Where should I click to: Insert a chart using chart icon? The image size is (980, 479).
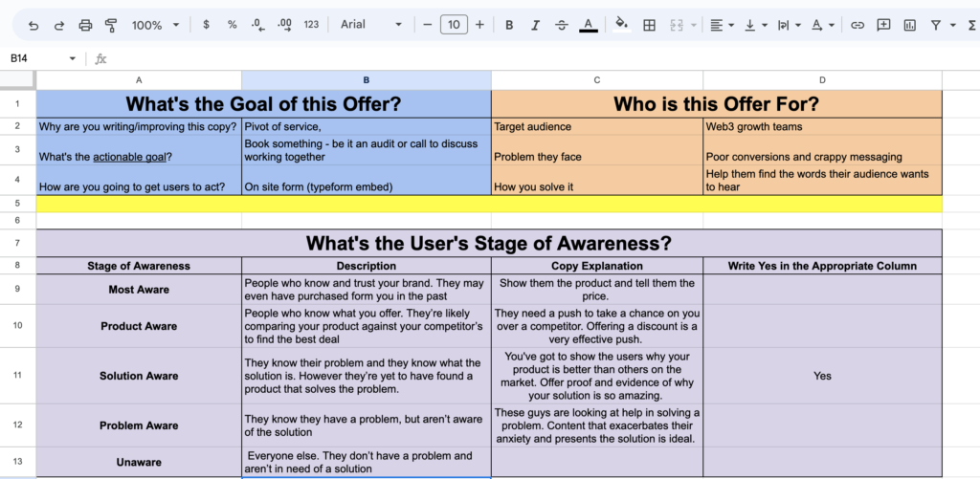point(909,25)
